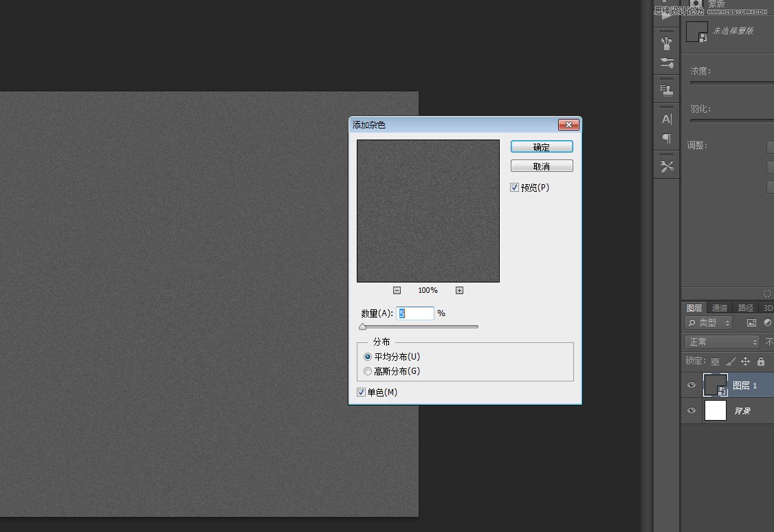Lock layer position move icon
This screenshot has width=774, height=532.
[745, 362]
